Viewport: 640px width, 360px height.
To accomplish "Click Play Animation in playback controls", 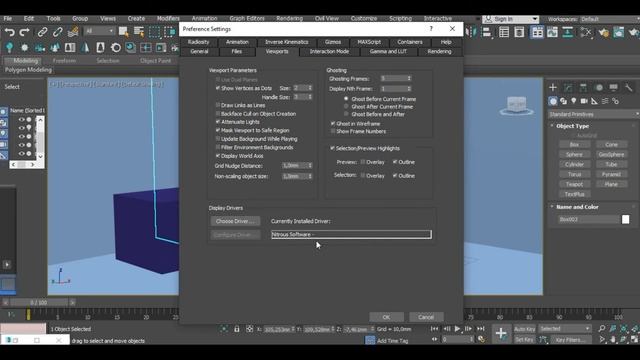I will tap(457, 329).
